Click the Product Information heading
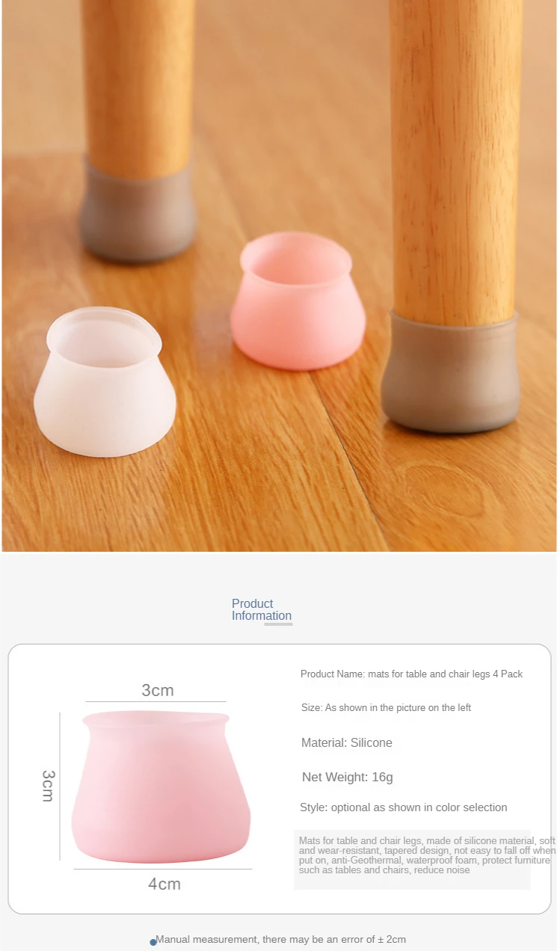560x951 pixels. click(262, 610)
